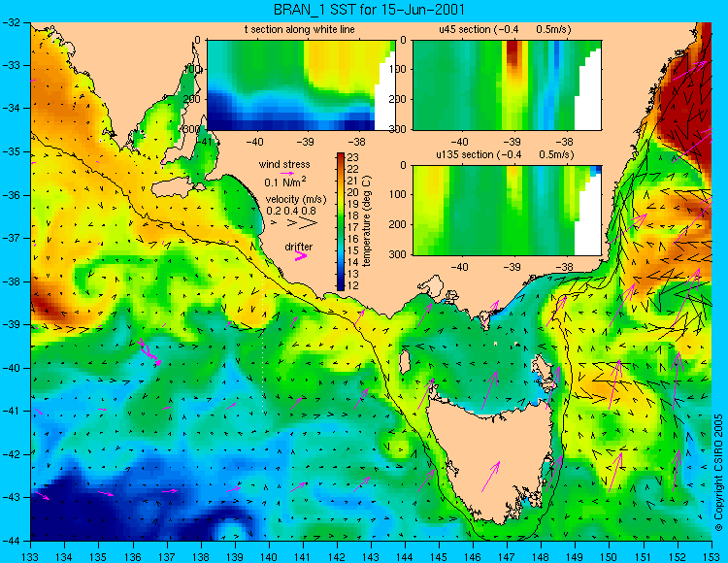728x563 pixels.
Task: Click longitude axis label 147
Action: [x=507, y=556]
